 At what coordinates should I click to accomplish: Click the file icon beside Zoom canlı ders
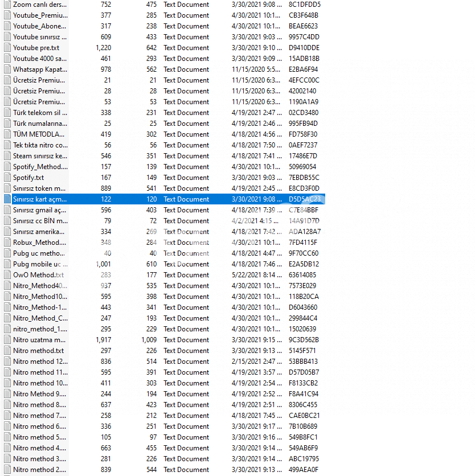click(7, 5)
